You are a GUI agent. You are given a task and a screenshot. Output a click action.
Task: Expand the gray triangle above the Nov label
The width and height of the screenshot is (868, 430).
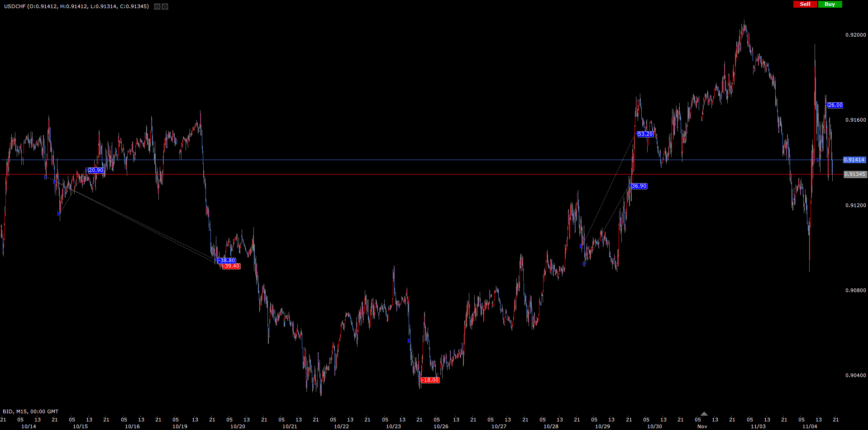(x=704, y=414)
